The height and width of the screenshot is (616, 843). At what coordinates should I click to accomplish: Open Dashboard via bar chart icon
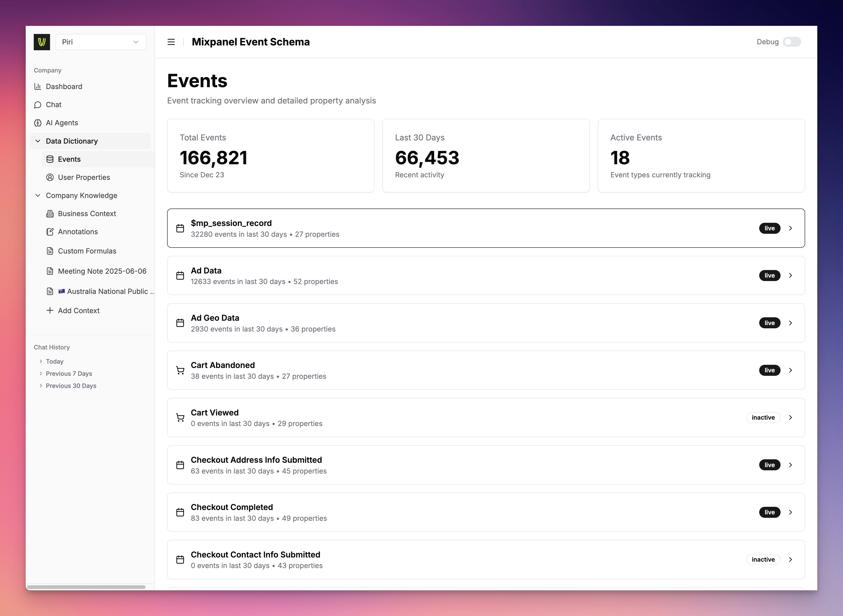[x=38, y=86]
